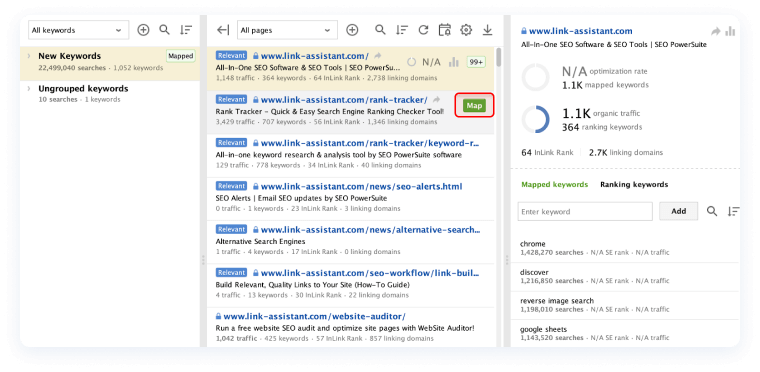Click Relevant tag on rank-tracker/ row
Image resolution: width=760 pixels, height=372 pixels.
pos(232,99)
